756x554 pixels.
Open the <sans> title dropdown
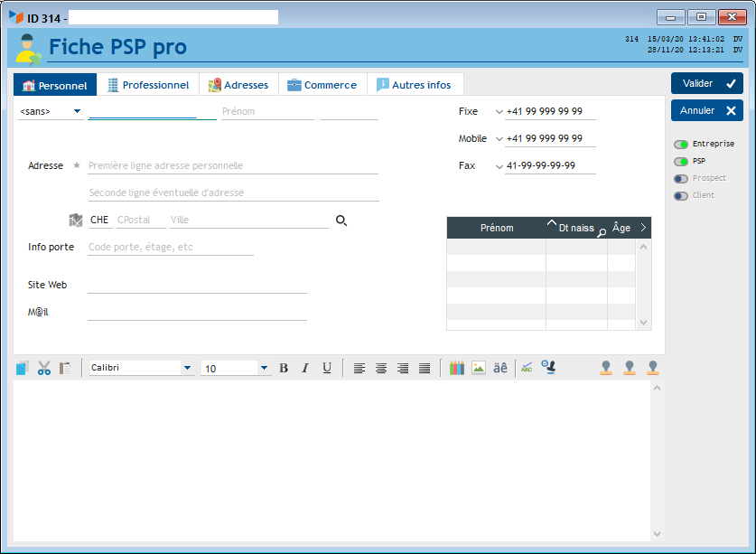(x=51, y=111)
